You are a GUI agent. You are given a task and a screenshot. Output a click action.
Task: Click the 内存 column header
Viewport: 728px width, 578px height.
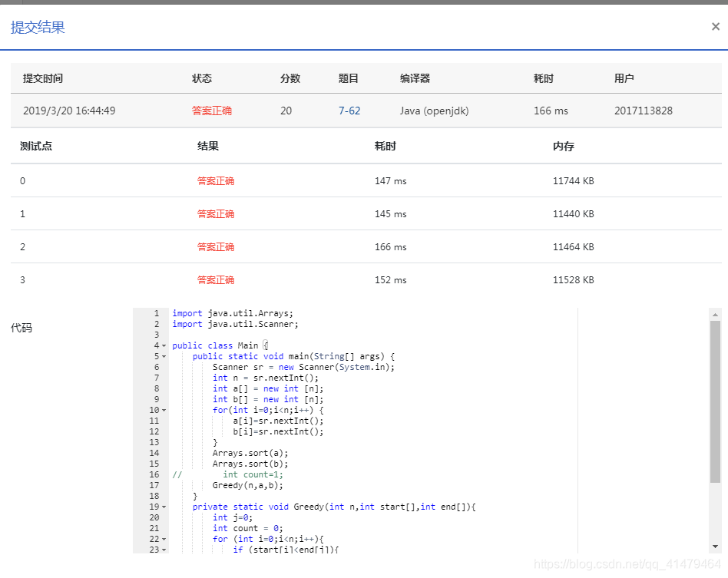[563, 147]
